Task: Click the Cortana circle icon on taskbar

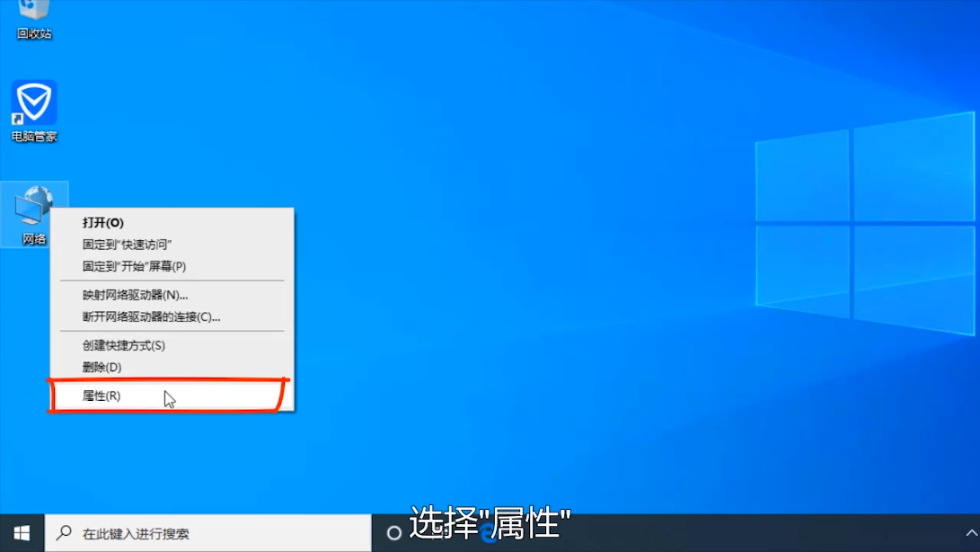Action: (x=393, y=533)
